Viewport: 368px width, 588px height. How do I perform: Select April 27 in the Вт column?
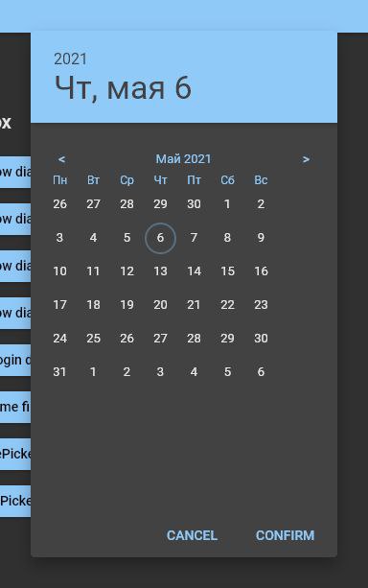pyautogui.click(x=93, y=204)
